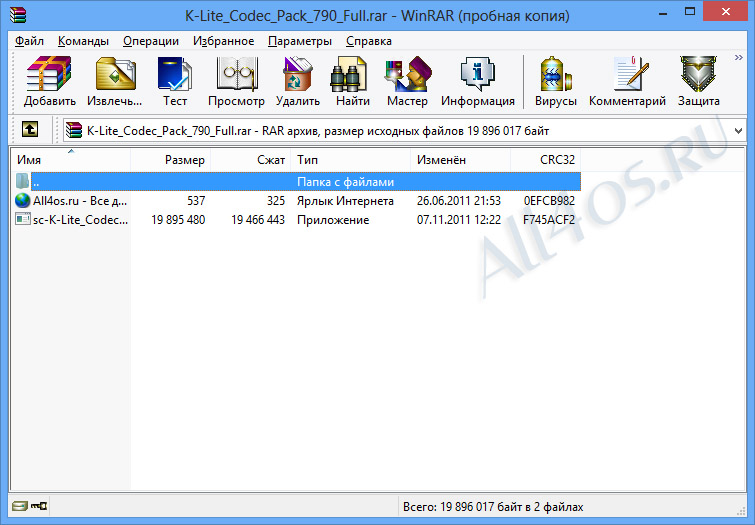Click the Добавить (Add) toolbar icon

click(49, 73)
